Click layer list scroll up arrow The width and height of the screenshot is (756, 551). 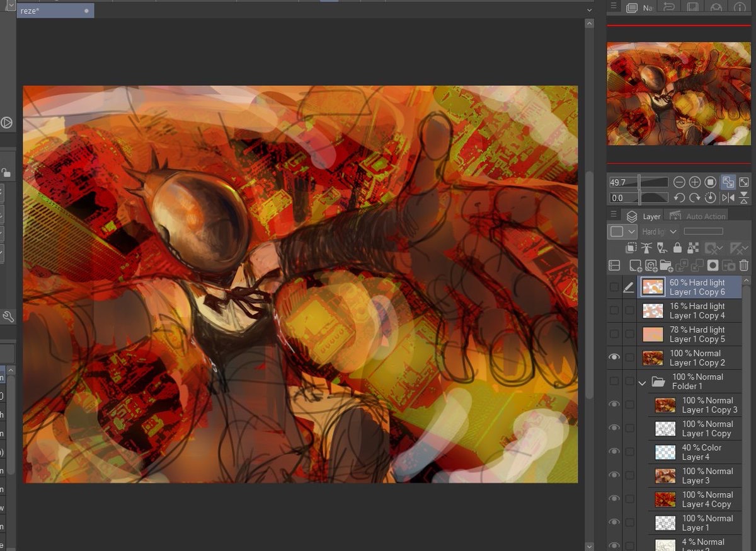pos(747,281)
